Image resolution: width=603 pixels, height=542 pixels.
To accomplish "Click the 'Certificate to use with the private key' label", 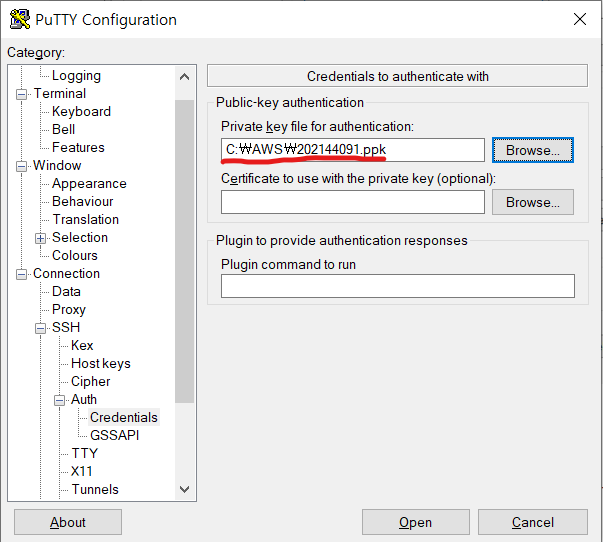I will click(358, 179).
